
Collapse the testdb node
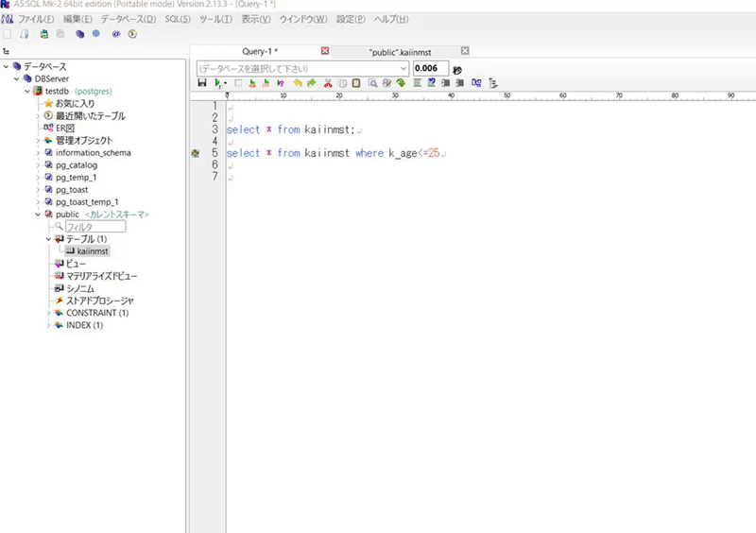click(x=27, y=91)
